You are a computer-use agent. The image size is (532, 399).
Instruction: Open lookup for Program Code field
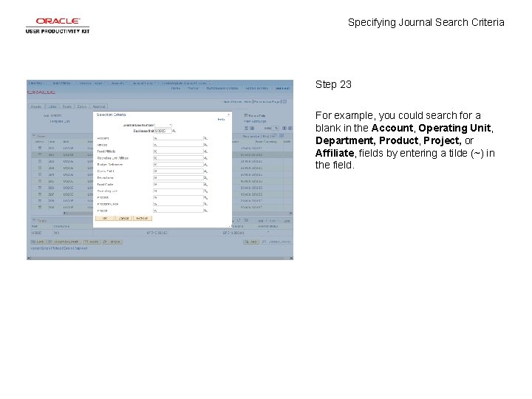click(x=205, y=204)
